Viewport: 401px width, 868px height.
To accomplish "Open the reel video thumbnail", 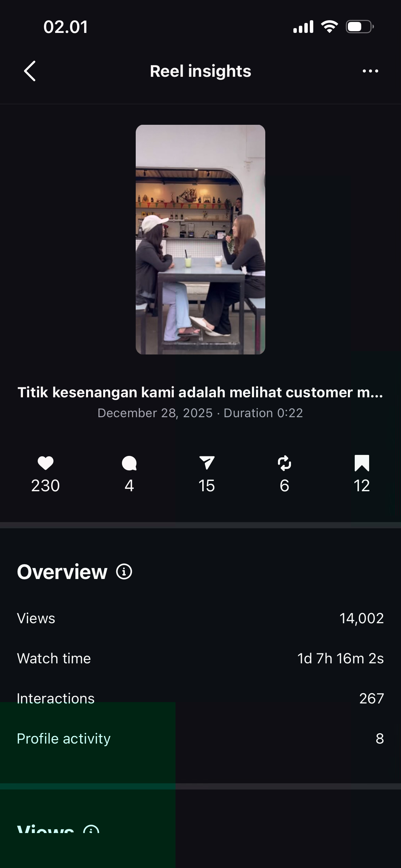I will pyautogui.click(x=200, y=239).
